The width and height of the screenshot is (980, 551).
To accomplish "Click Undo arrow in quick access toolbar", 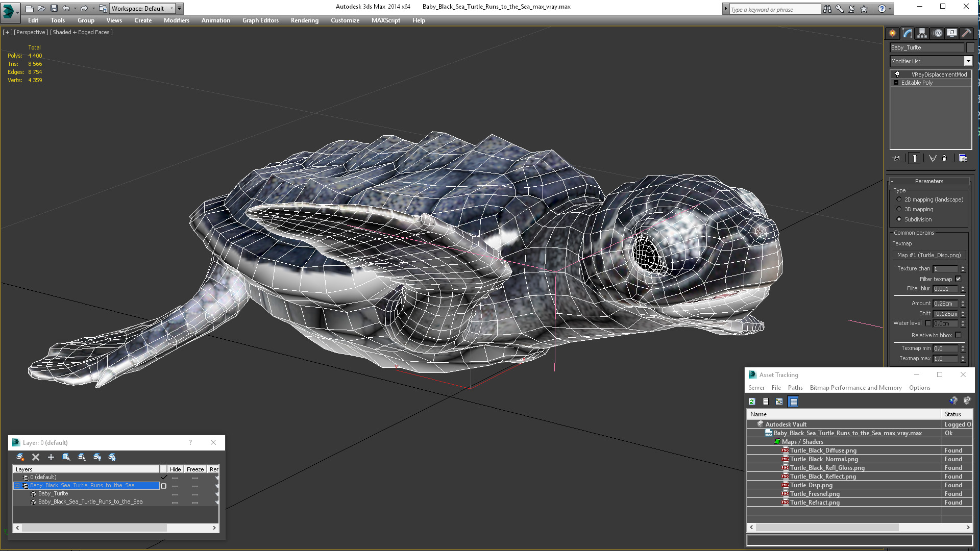I will (66, 9).
